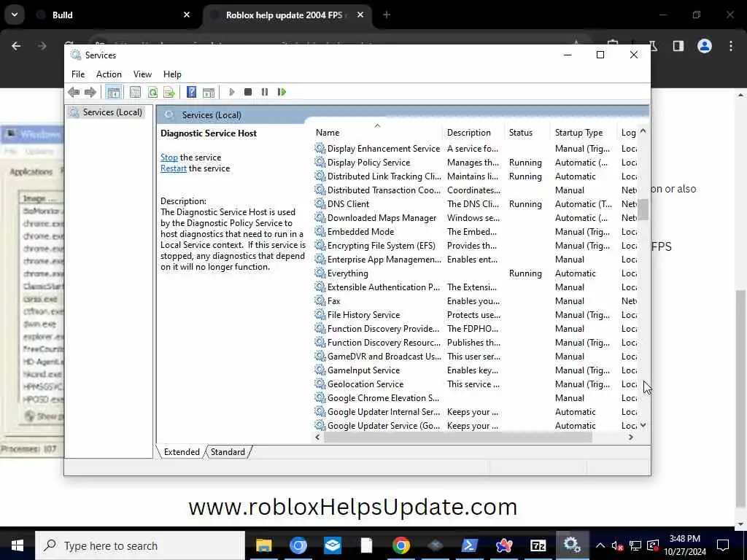Select the Google Chrome Elevation Service row
The width and height of the screenshot is (747, 560).
(x=476, y=398)
